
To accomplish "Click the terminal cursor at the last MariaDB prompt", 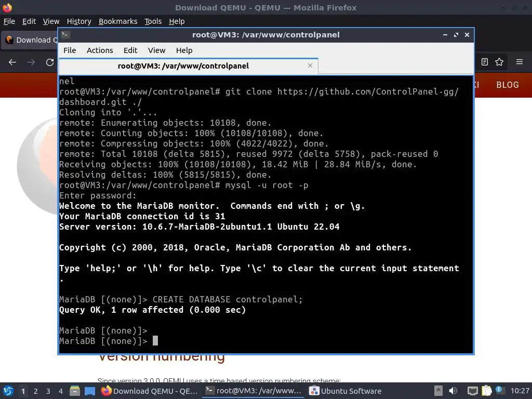I will tap(155, 341).
